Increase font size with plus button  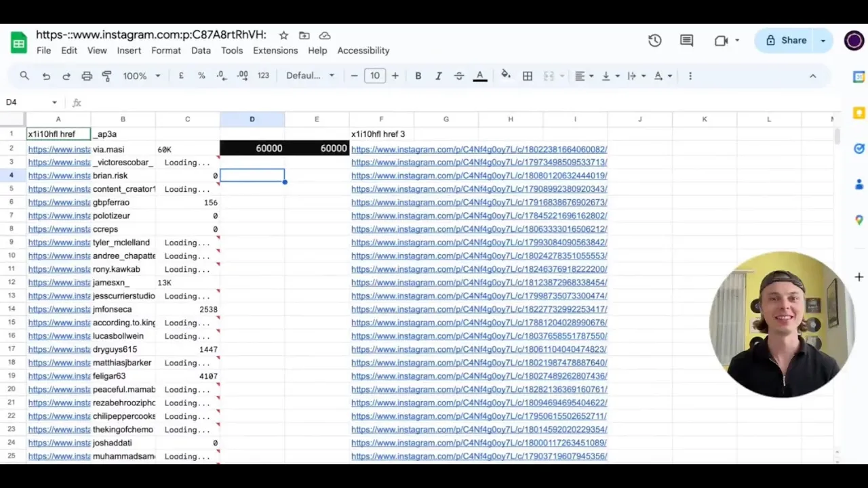tap(395, 76)
